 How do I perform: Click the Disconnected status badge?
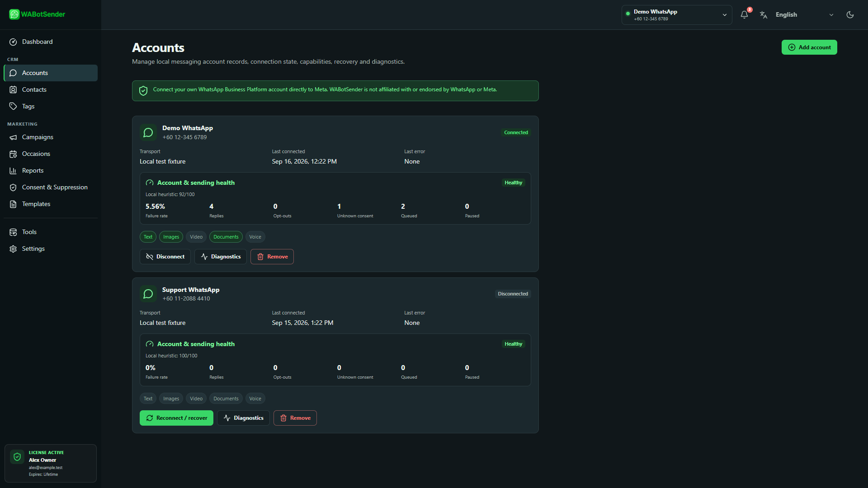(513, 294)
